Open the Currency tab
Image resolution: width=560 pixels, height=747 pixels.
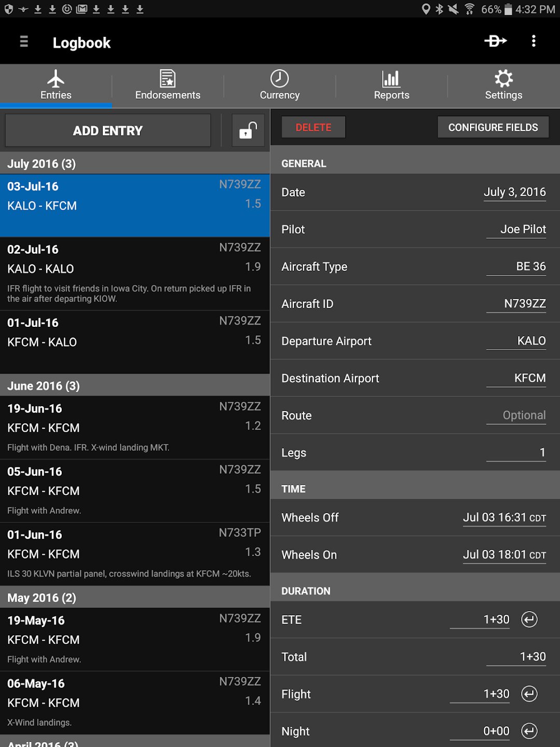pyautogui.click(x=279, y=86)
